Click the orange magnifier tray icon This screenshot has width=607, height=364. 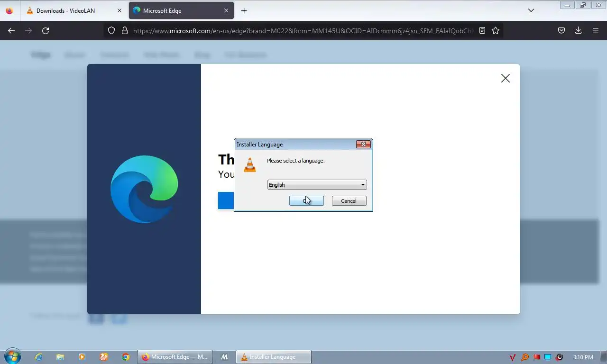(x=525, y=357)
